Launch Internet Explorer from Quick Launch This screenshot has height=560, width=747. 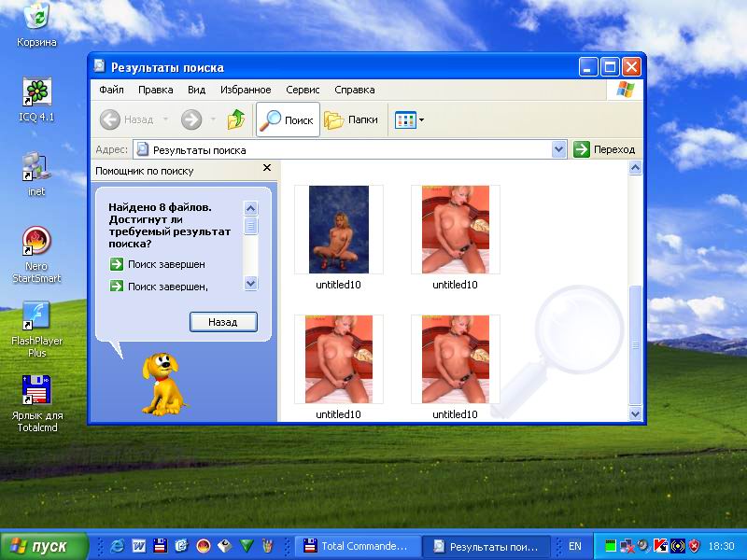click(x=117, y=546)
